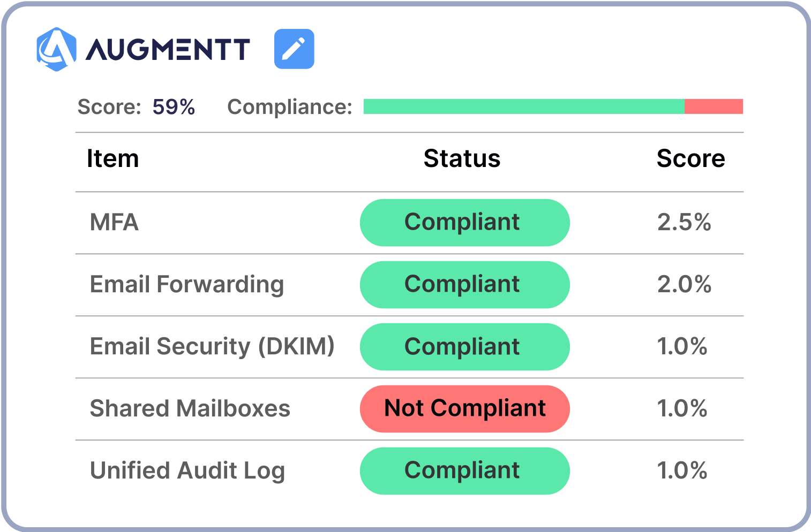Click the blue pencil edit icon
Viewport: 811px width, 532px height.
tap(294, 49)
